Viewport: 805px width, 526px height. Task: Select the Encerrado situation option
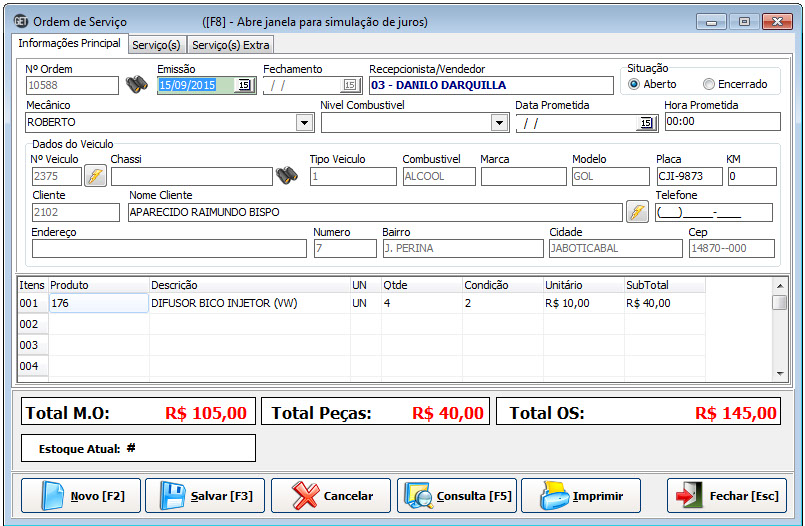[x=709, y=85]
